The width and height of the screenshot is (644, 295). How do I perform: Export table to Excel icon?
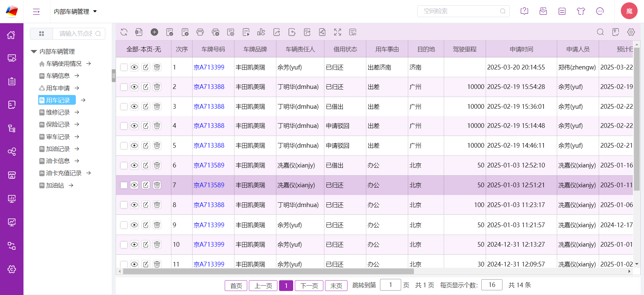(139, 32)
